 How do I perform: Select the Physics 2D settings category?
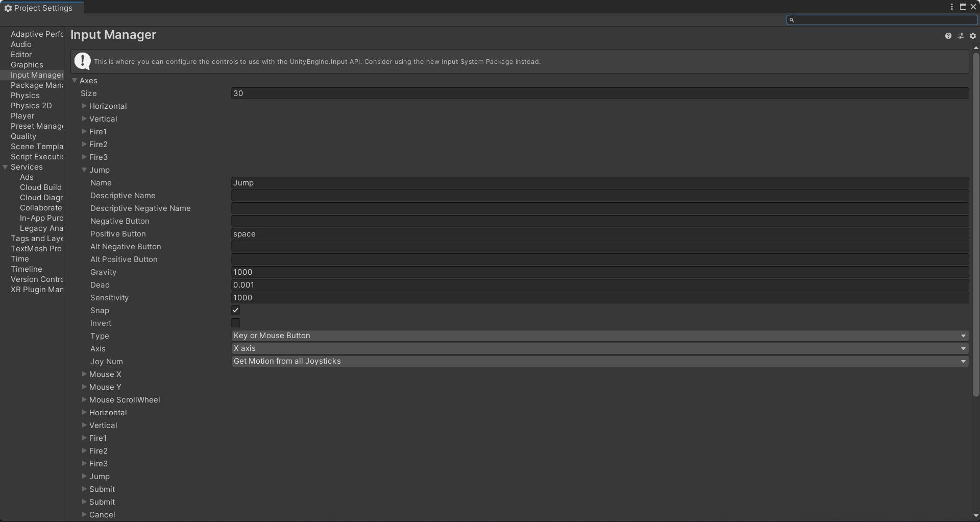[x=31, y=106]
